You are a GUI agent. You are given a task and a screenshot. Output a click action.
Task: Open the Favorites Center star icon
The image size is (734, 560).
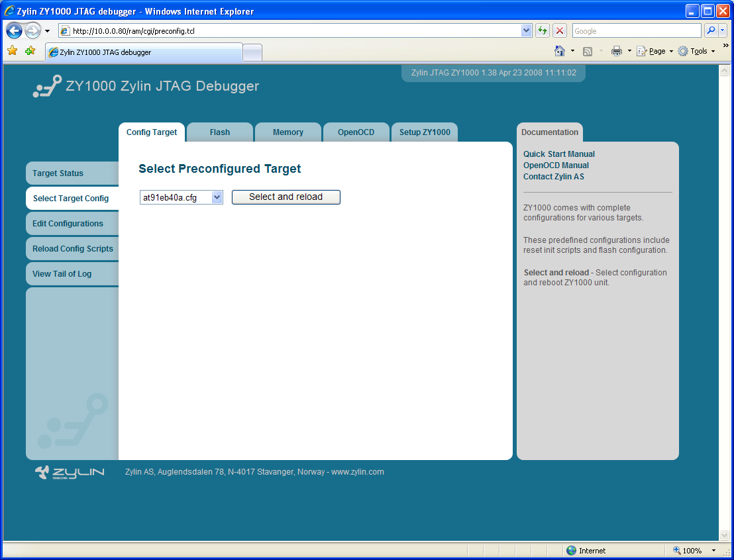click(x=13, y=50)
